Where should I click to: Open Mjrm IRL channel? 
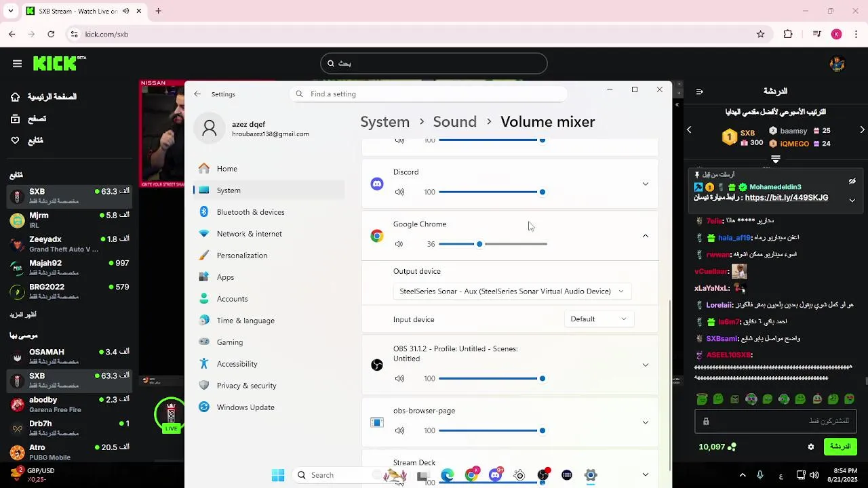pos(69,220)
